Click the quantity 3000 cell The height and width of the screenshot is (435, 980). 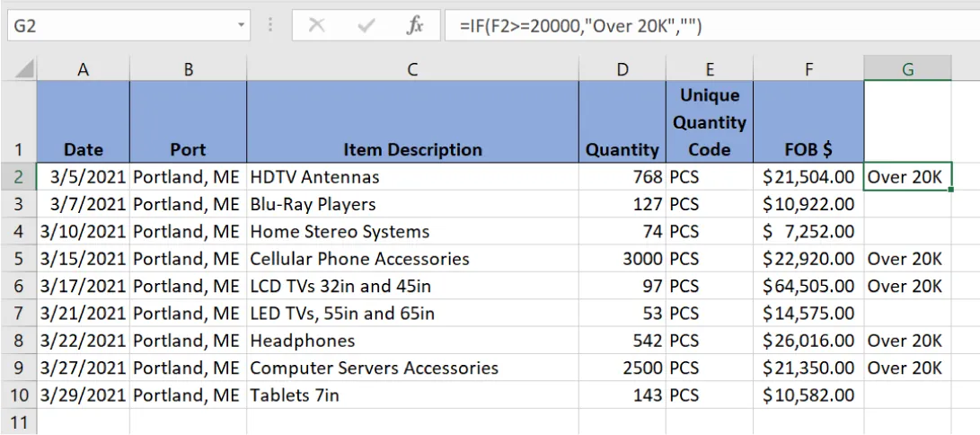621,259
